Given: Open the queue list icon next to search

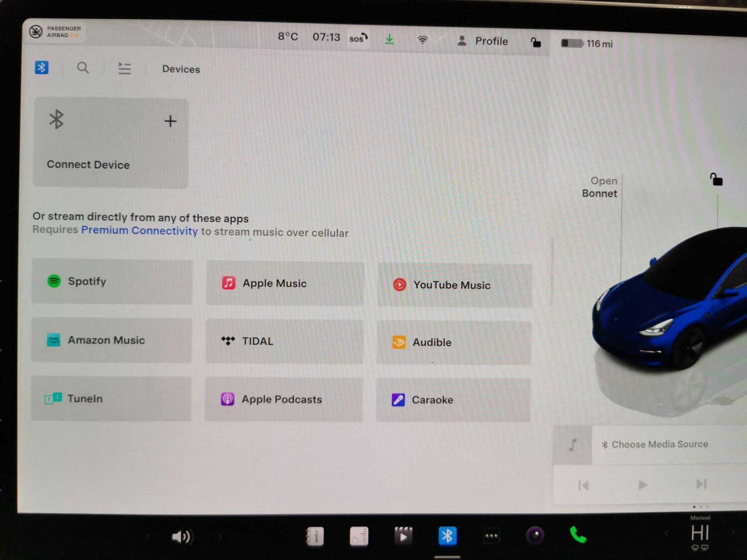Looking at the screenshot, I should [x=124, y=68].
